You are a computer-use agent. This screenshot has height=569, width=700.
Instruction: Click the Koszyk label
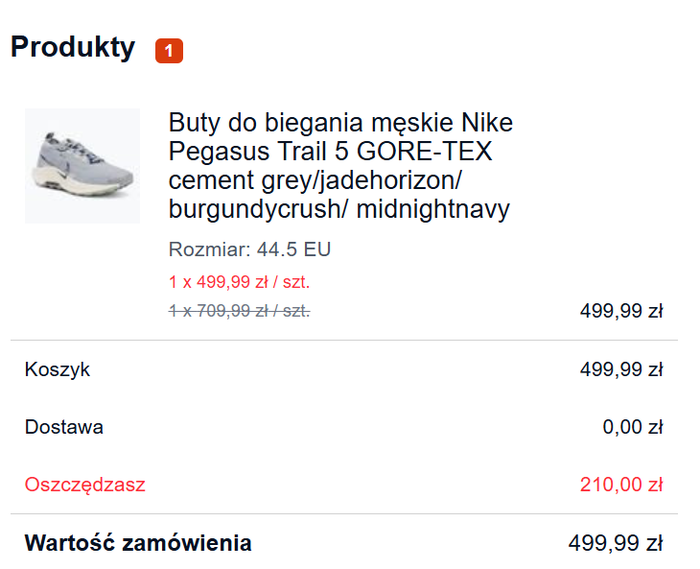(x=57, y=369)
